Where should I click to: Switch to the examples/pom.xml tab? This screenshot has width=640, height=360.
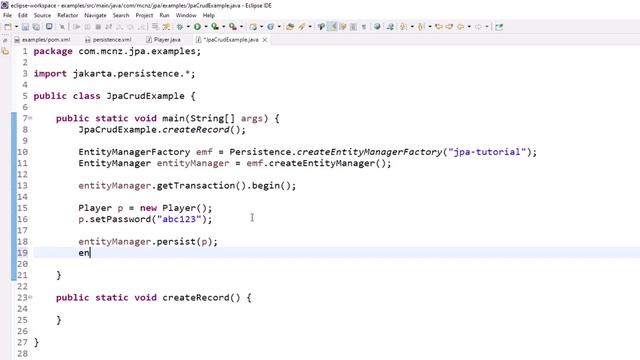click(42, 40)
